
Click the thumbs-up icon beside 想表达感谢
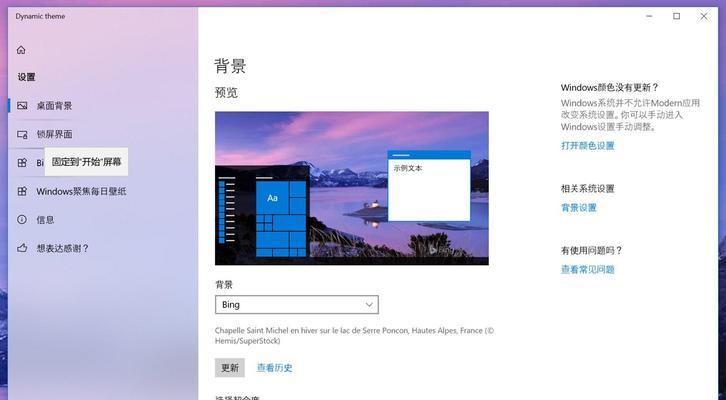tap(22, 248)
